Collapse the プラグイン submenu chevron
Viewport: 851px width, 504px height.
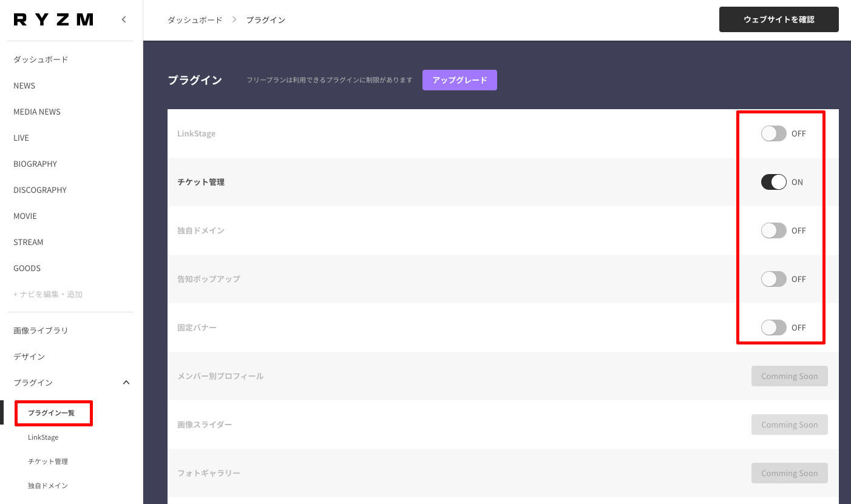tap(126, 382)
